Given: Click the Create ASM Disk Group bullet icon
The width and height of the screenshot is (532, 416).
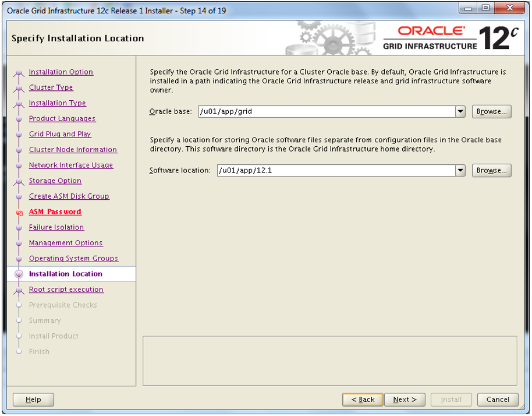Looking at the screenshot, I should tap(19, 196).
